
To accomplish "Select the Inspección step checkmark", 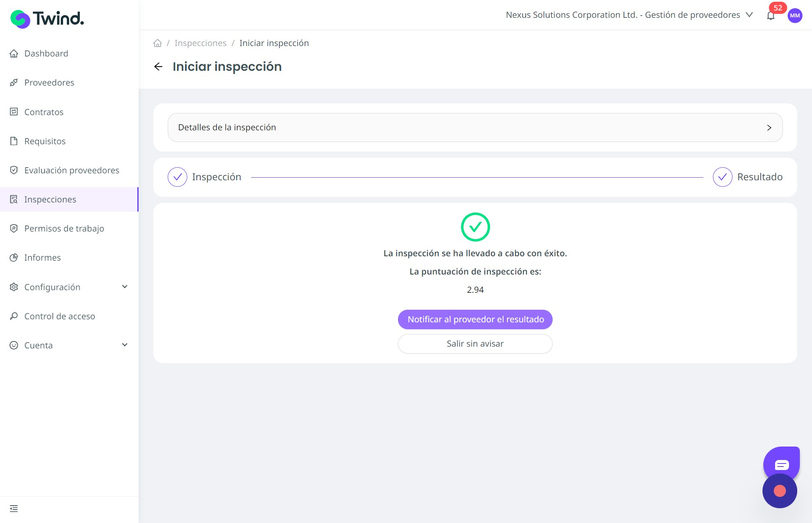I will point(177,177).
